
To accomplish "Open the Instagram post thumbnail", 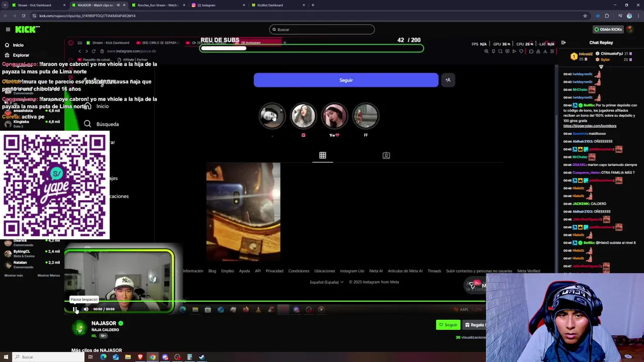I will (x=243, y=211).
